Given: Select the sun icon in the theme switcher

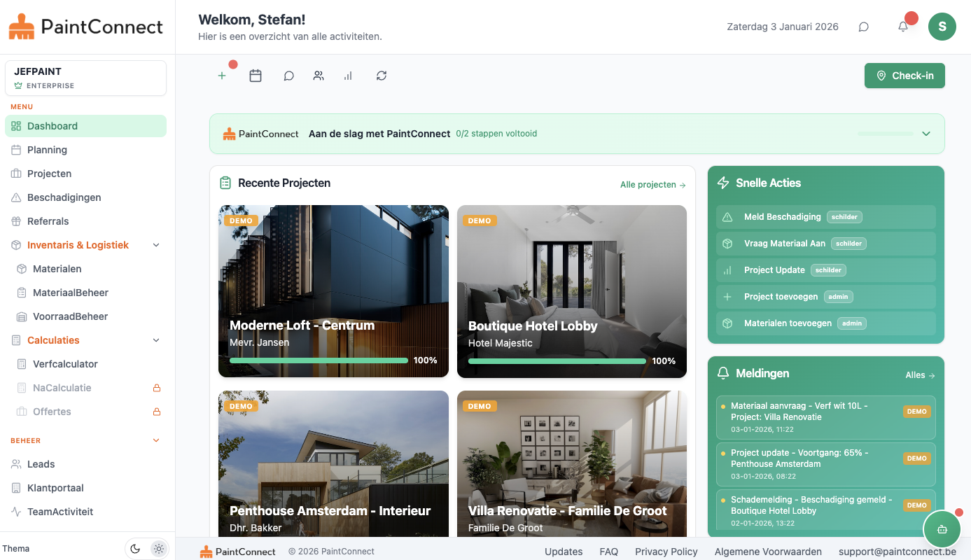Looking at the screenshot, I should coord(158,548).
